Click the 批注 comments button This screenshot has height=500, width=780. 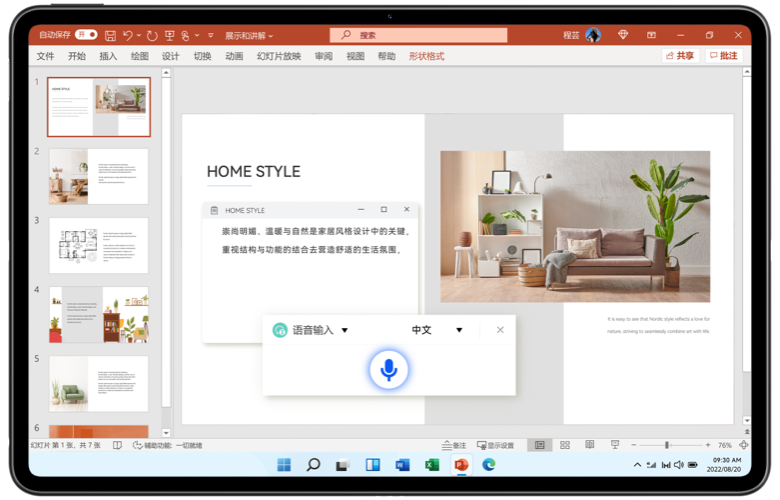[724, 56]
